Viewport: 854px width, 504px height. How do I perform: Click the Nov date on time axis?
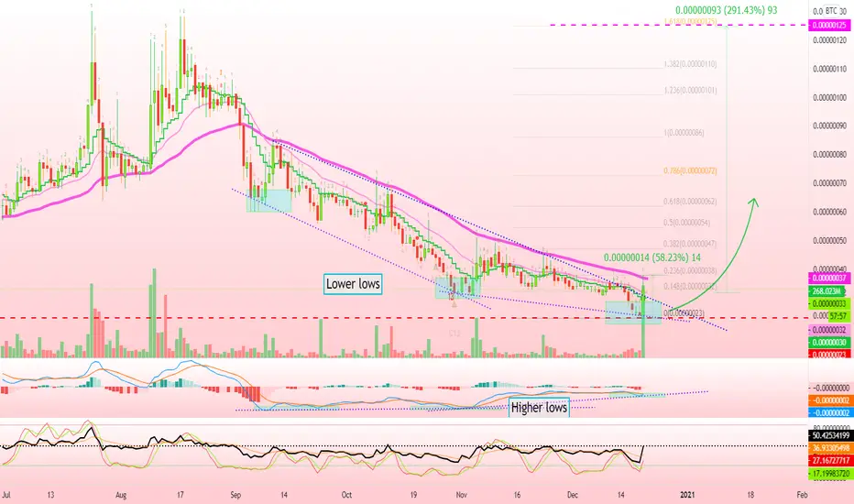pyautogui.click(x=461, y=495)
